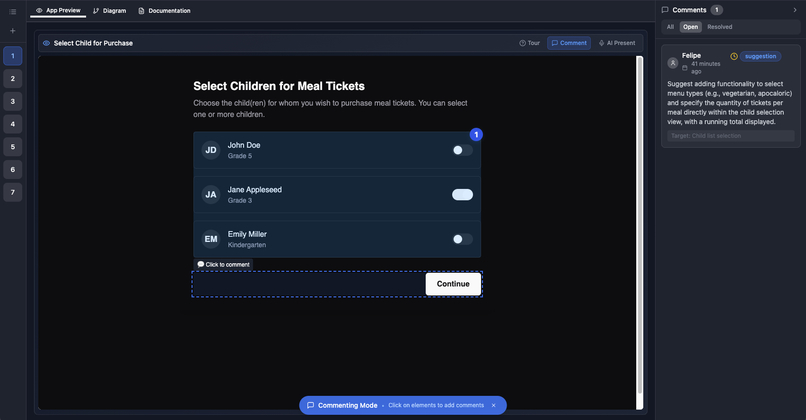Viewport: 806px width, 420px height.
Task: Click the Comments count badge
Action: [x=717, y=10]
